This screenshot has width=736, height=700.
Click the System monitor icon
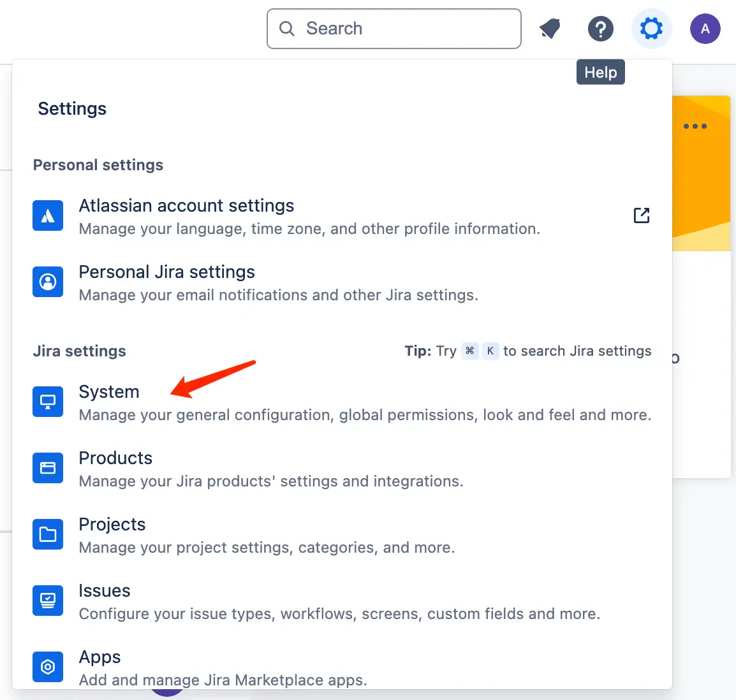(48, 402)
